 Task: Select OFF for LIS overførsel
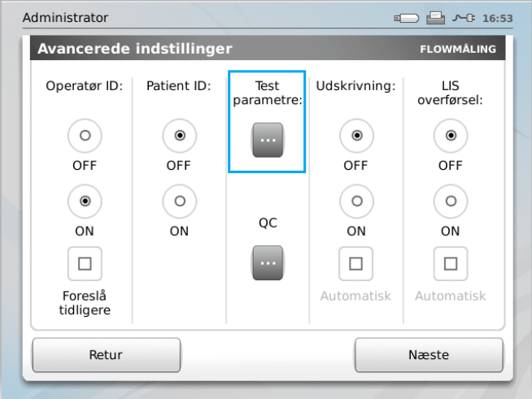point(451,136)
